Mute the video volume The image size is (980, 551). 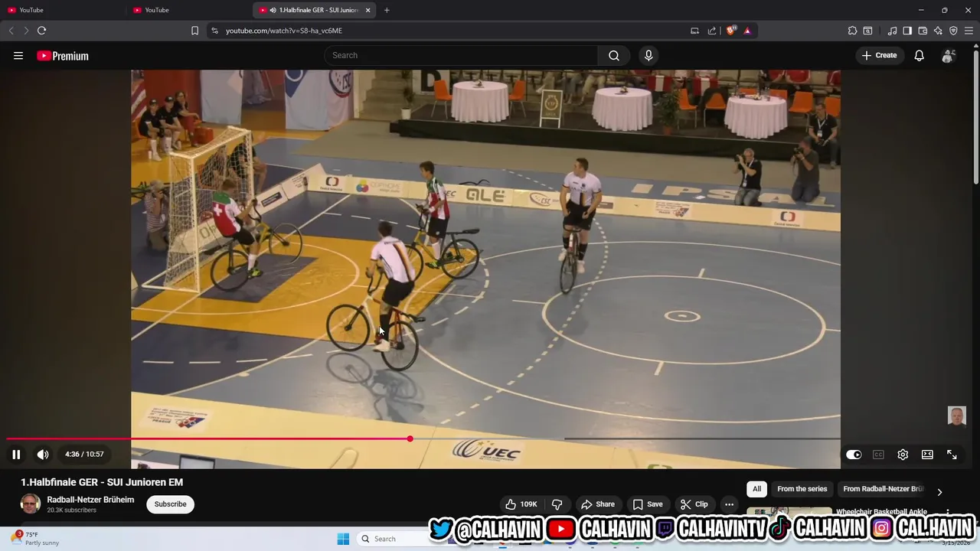43,454
